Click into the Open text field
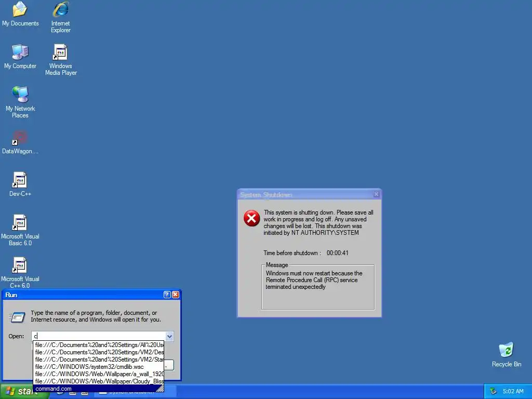 click(98, 336)
